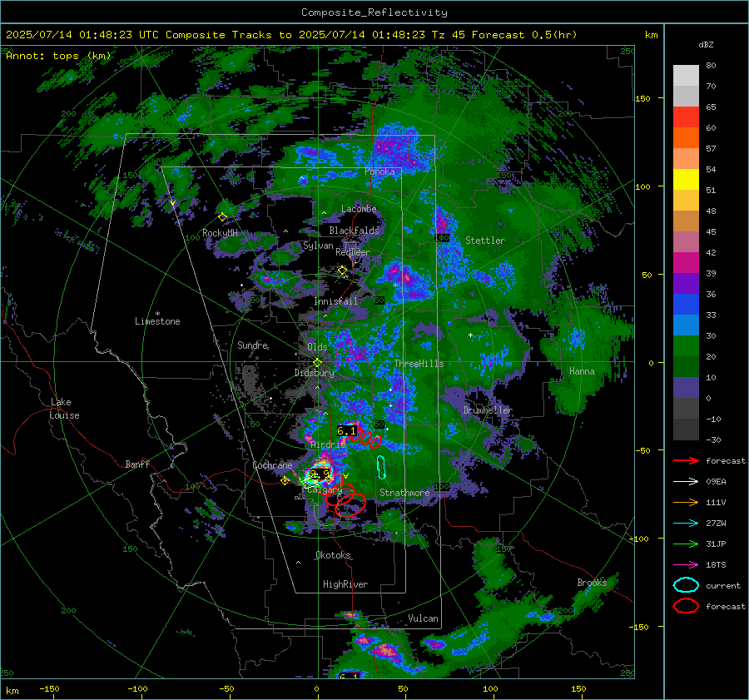The image size is (749, 700).
Task: Click the cyan 27ZW arrow legend icon
Action: pyautogui.click(x=686, y=523)
